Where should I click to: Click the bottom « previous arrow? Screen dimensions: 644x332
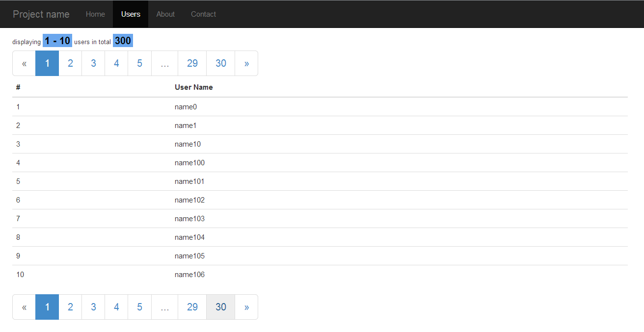[x=24, y=306]
